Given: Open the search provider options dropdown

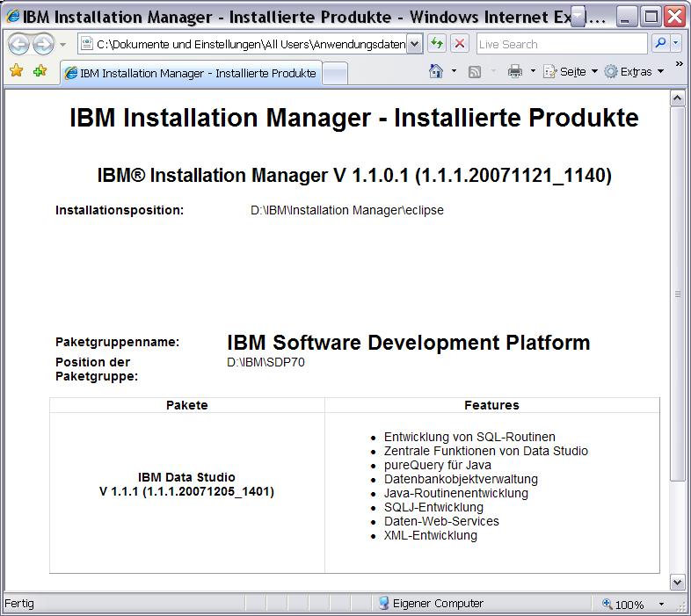Looking at the screenshot, I should (676, 43).
